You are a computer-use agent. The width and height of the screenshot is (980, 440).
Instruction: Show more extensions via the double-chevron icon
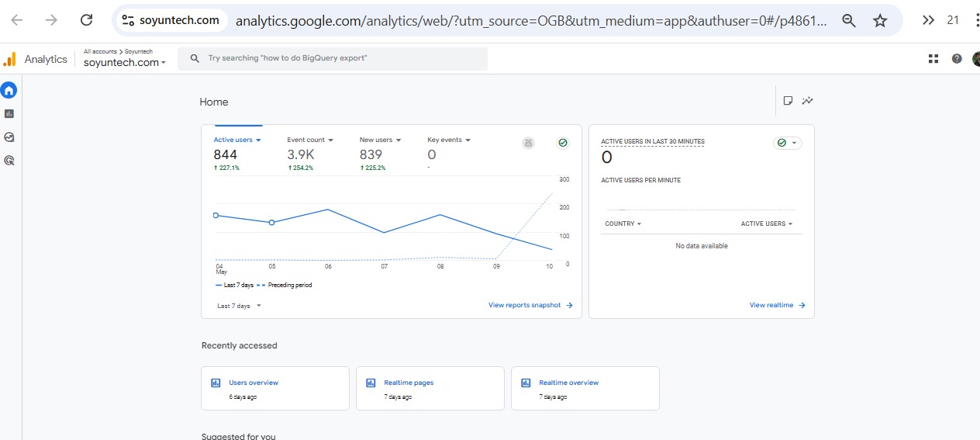[x=928, y=20]
